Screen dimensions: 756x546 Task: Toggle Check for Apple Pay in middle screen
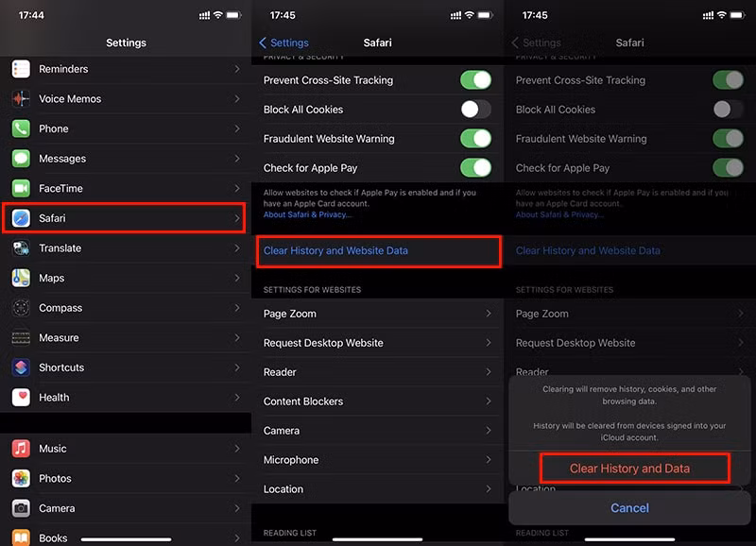tap(475, 168)
